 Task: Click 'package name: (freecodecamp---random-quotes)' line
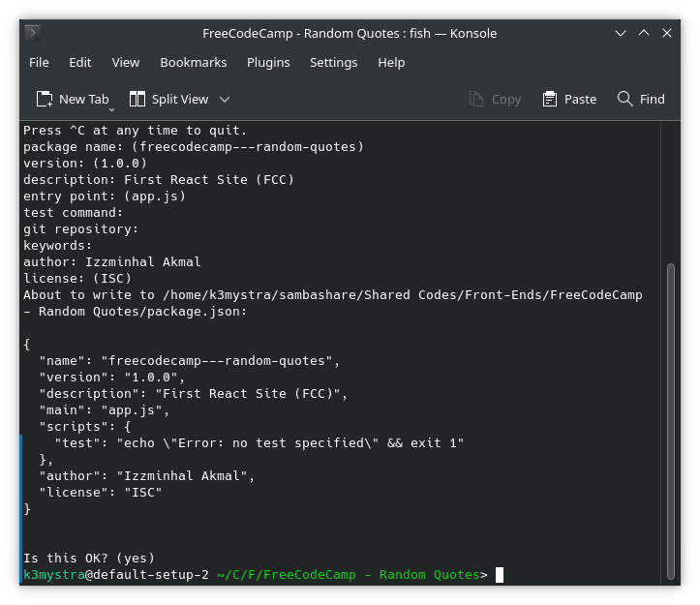coord(194,146)
